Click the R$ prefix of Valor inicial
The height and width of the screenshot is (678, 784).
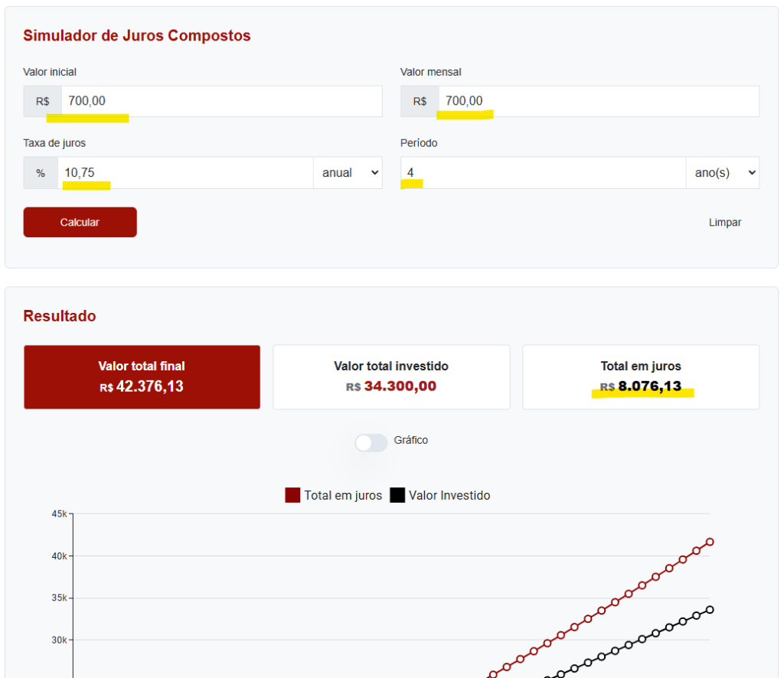coord(43,102)
